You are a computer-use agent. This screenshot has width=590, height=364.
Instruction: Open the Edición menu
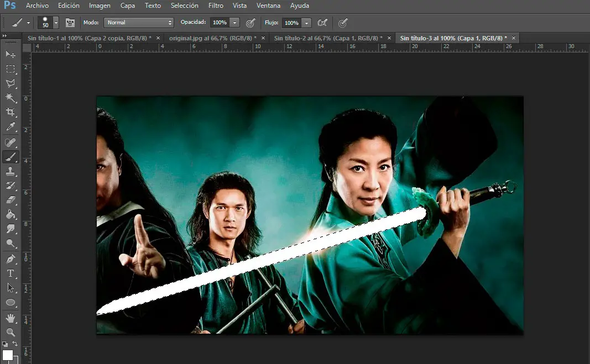[69, 6]
